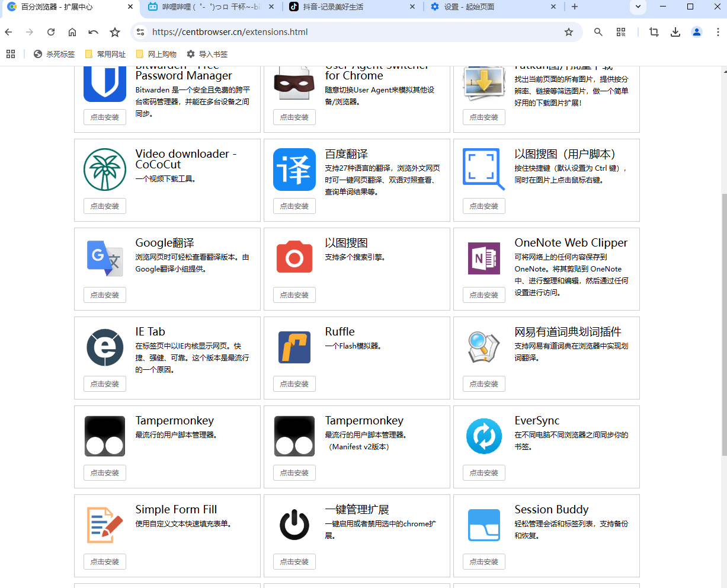Click the IE Tab extension icon
727x588 pixels.
[x=105, y=347]
